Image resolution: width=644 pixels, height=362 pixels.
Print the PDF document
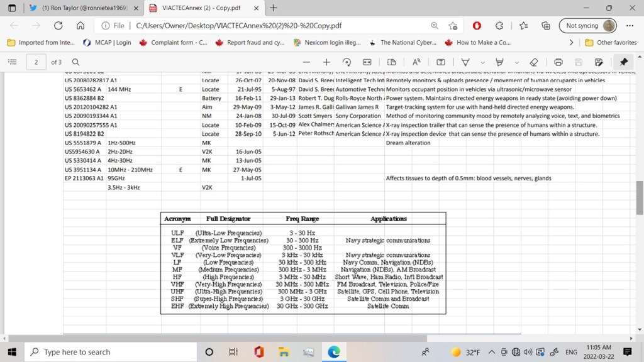[x=558, y=62]
